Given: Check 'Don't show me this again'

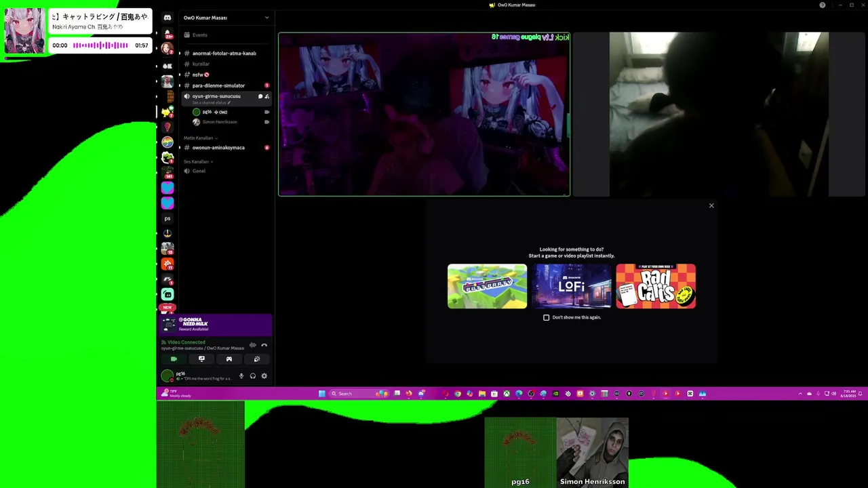Looking at the screenshot, I should click(547, 317).
